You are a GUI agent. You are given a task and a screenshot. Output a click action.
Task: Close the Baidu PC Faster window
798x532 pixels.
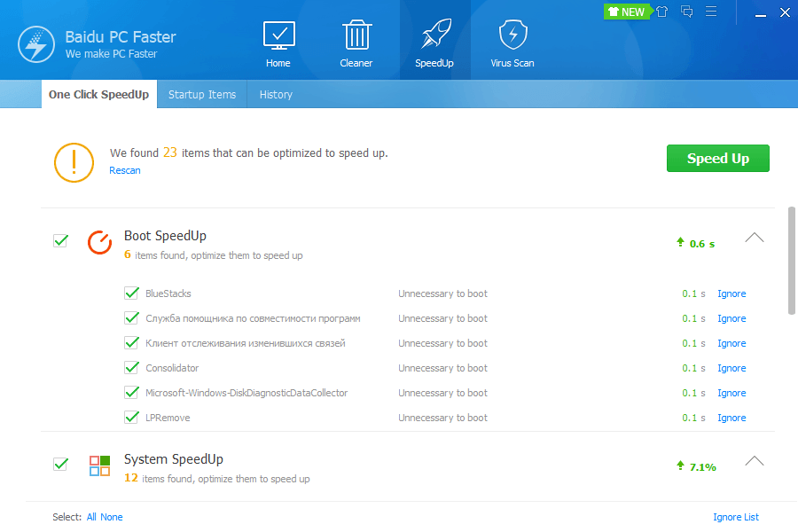click(785, 12)
